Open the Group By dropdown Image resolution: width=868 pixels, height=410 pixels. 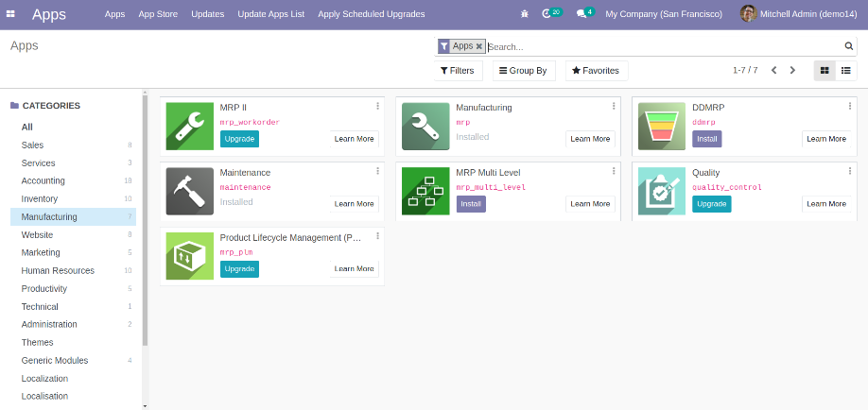[x=524, y=71]
